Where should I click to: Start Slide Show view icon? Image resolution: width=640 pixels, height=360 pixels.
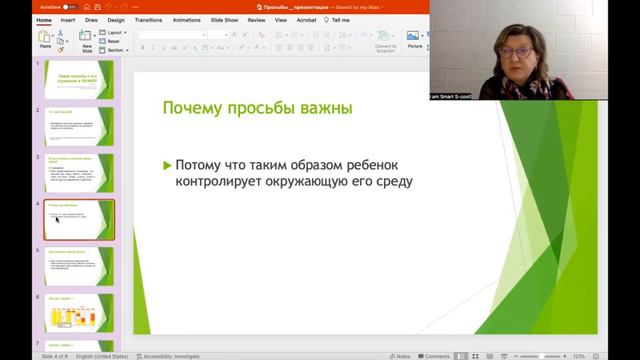504,356
